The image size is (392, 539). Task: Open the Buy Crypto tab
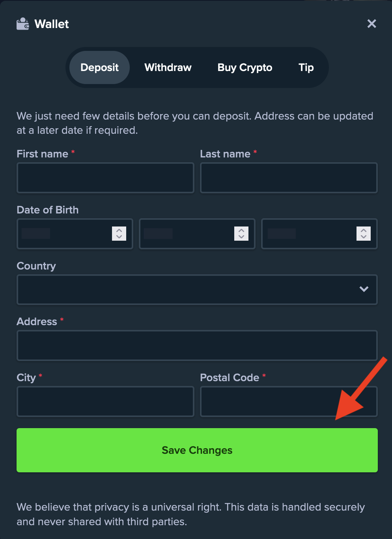pyautogui.click(x=245, y=67)
